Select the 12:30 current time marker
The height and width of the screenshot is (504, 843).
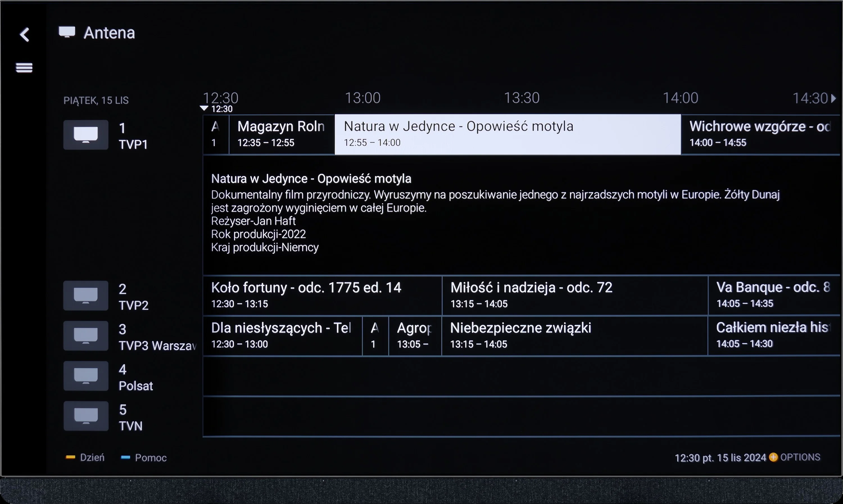[x=216, y=109]
